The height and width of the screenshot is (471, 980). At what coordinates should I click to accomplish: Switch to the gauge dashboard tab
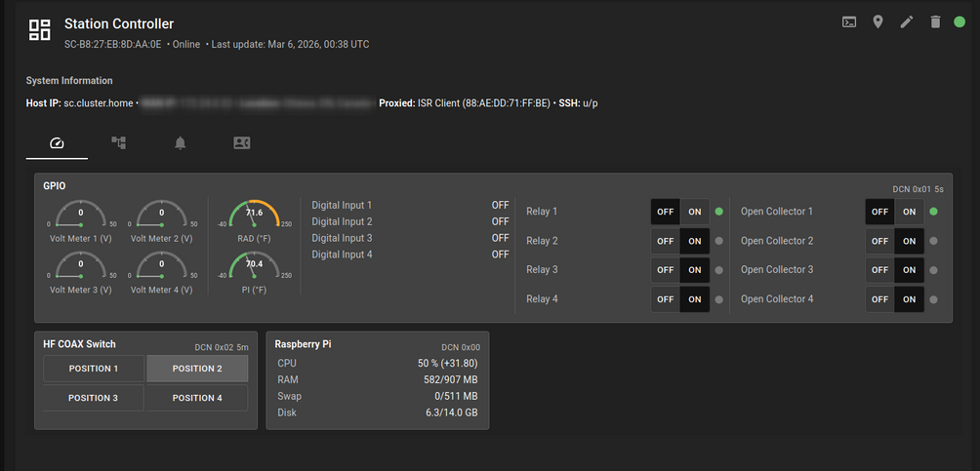57,143
